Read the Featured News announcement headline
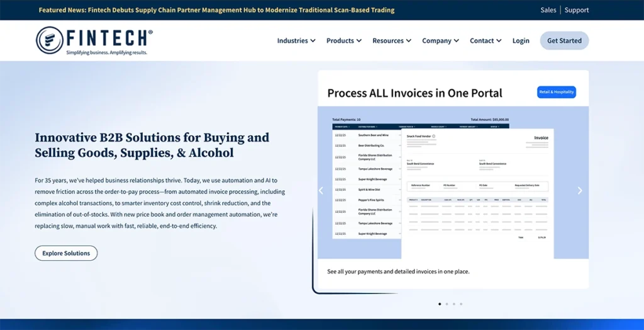Image resolution: width=644 pixels, height=330 pixels. [x=216, y=10]
